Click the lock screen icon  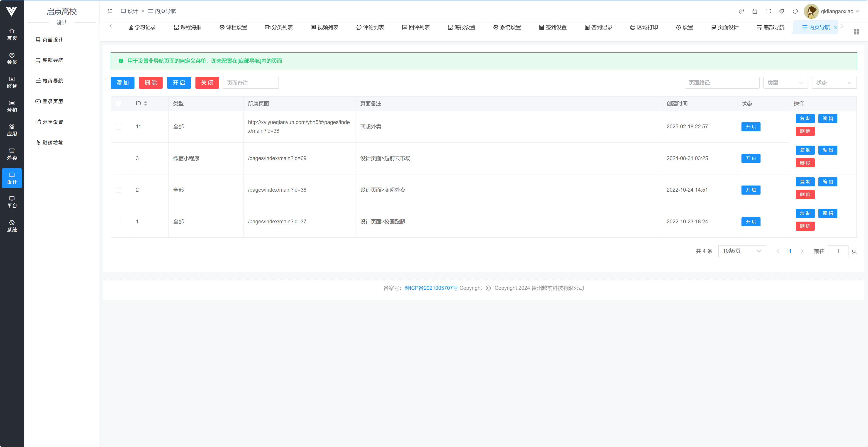754,11
